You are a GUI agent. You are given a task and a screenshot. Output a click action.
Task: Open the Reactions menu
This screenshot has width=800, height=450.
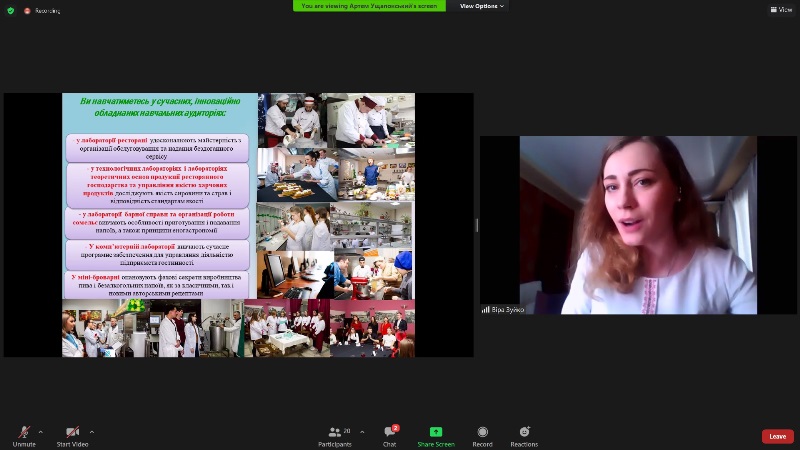[524, 436]
